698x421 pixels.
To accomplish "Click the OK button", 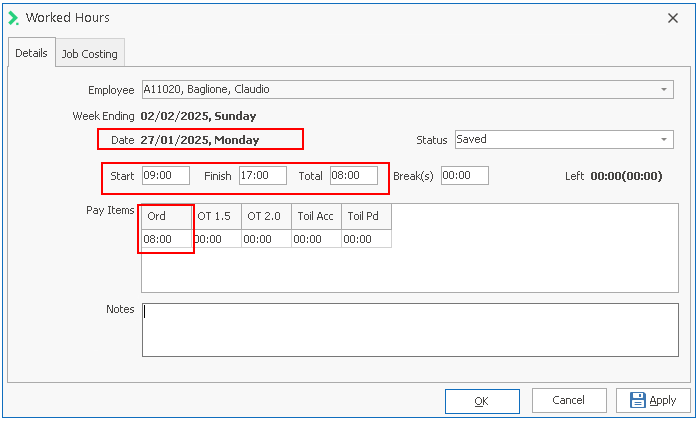I will tap(481, 400).
